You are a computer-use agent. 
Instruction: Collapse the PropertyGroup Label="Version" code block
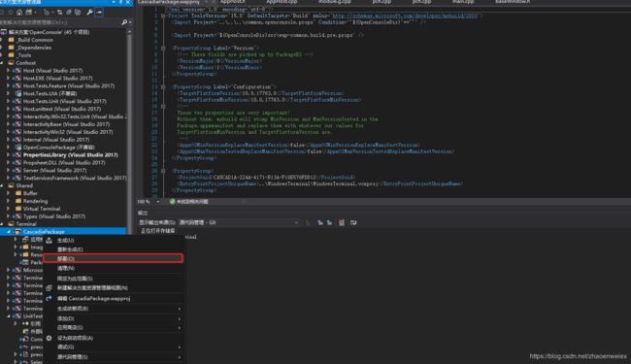point(163,49)
